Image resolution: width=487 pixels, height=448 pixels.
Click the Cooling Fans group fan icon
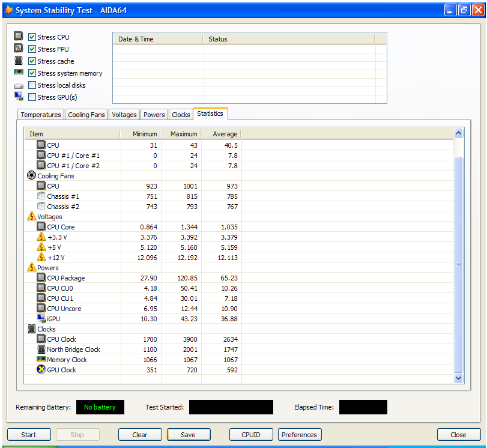coord(31,175)
